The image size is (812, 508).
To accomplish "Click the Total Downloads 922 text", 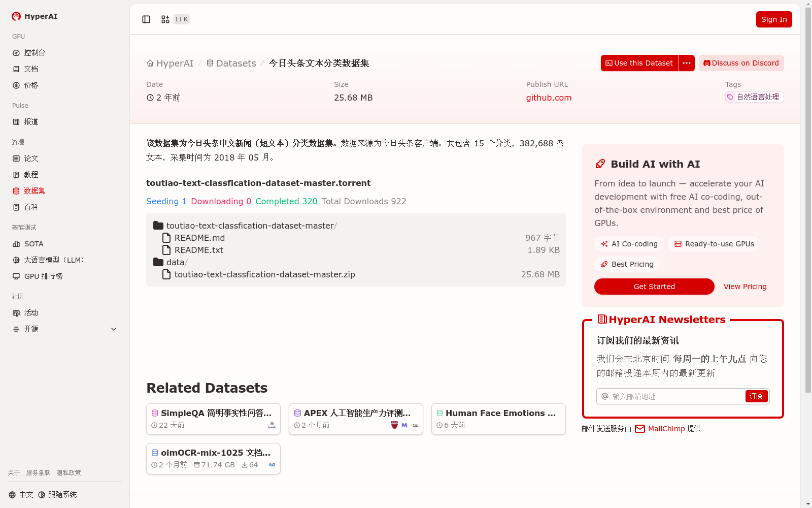I will [364, 201].
